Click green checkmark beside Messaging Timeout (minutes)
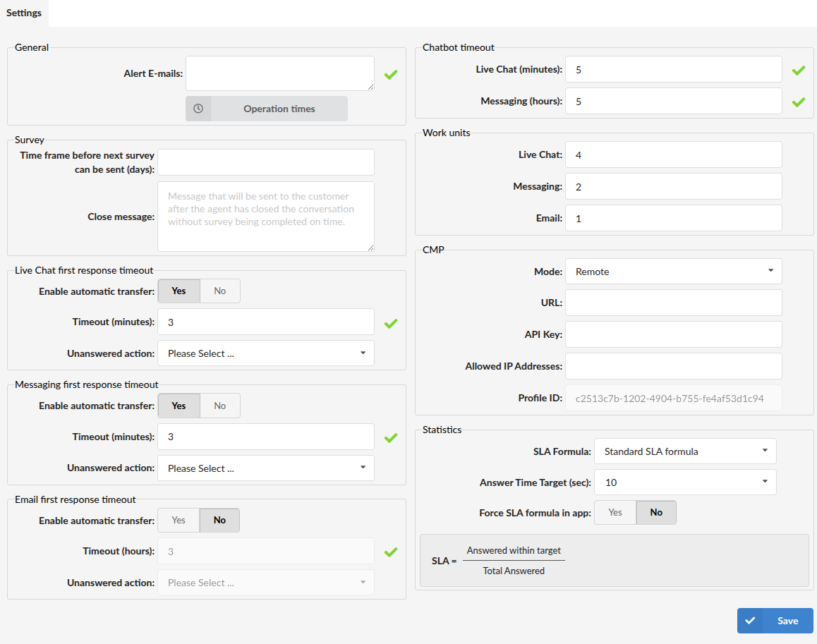The height and width of the screenshot is (644, 817). pyautogui.click(x=391, y=438)
